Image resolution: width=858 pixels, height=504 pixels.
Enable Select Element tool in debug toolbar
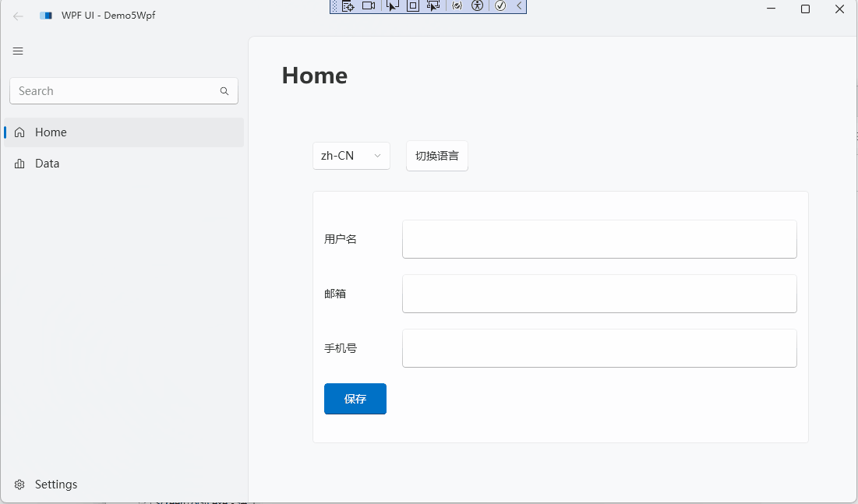point(392,6)
